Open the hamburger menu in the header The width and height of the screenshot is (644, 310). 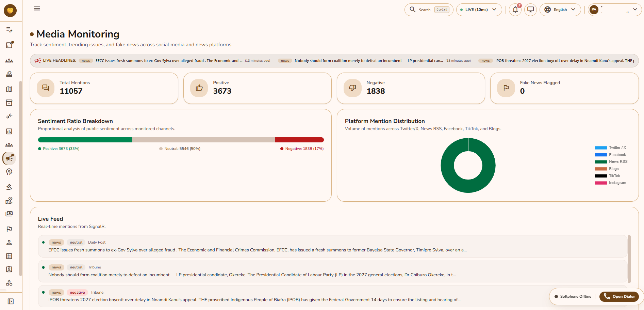[37, 9]
